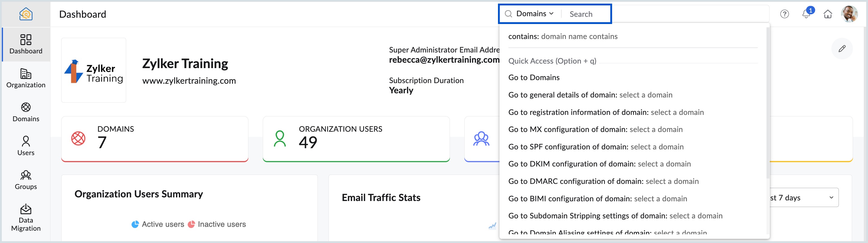868x243 pixels.
Task: Click the home icon in header
Action: (827, 14)
